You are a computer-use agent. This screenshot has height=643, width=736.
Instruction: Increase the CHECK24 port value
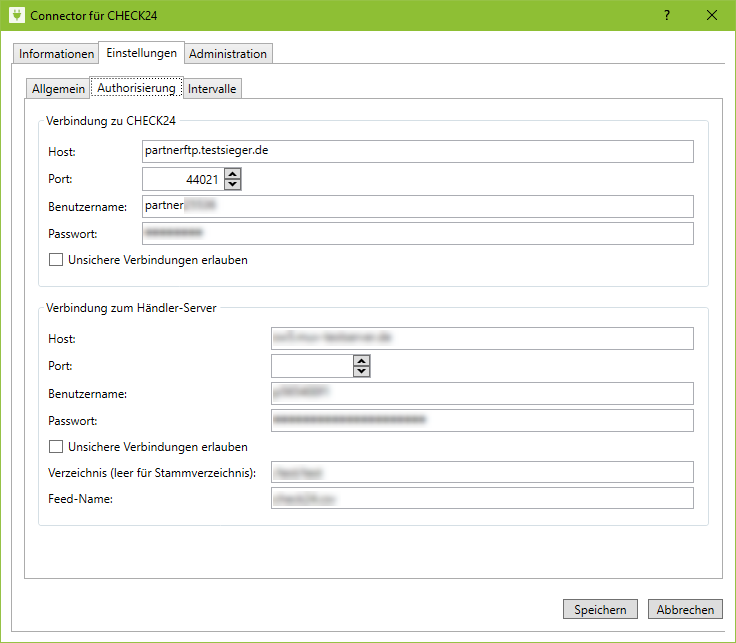[x=233, y=174]
